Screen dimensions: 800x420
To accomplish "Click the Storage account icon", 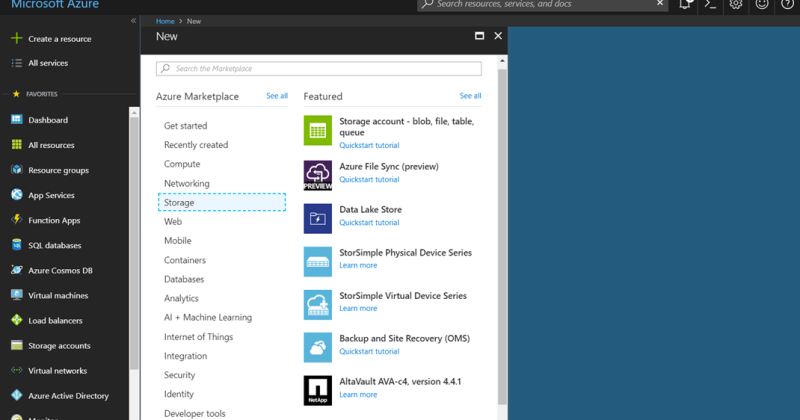I will [317, 131].
